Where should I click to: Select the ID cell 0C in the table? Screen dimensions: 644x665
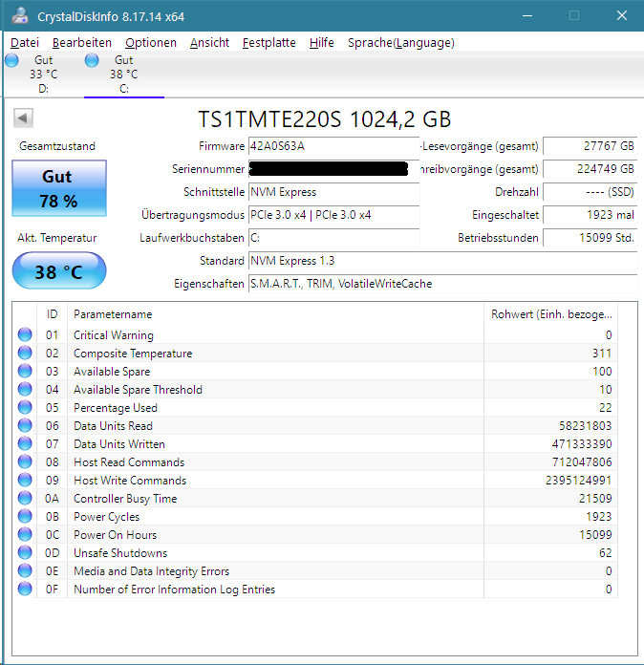pos(53,535)
